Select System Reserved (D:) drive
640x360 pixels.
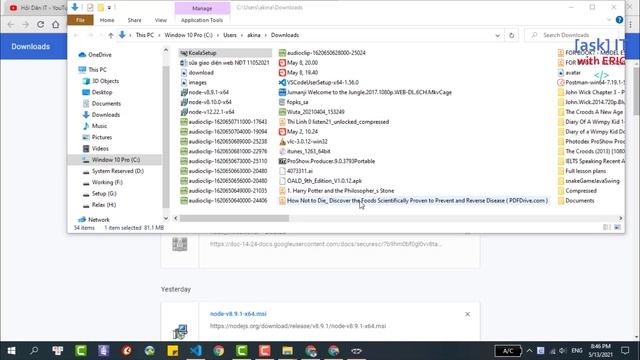118,171
